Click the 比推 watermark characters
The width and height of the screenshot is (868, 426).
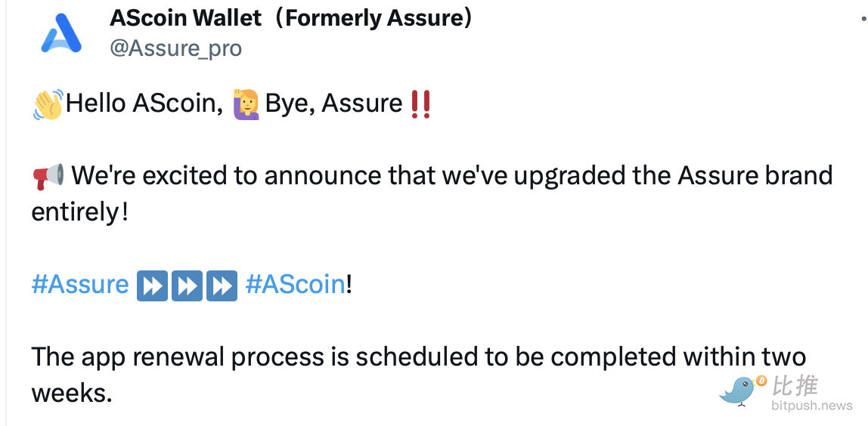pyautogui.click(x=795, y=385)
